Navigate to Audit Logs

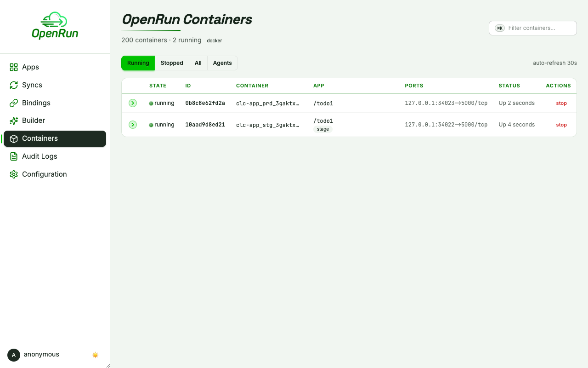(55, 156)
